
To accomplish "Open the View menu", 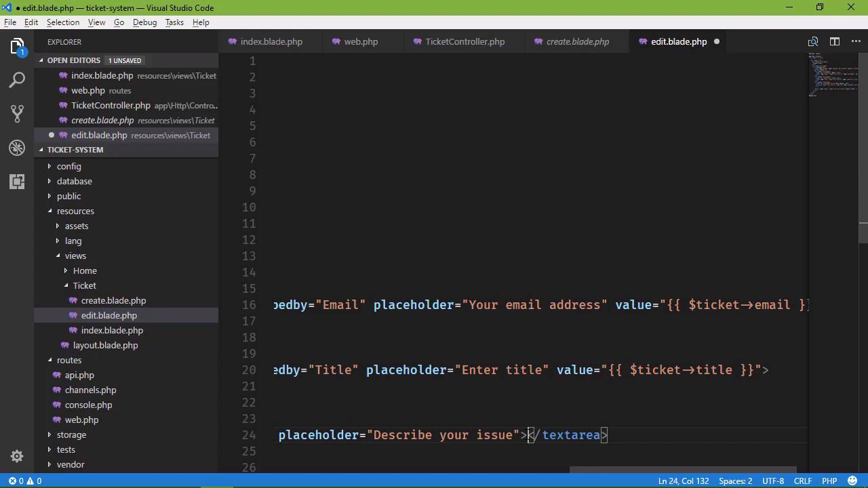I will (x=96, y=22).
